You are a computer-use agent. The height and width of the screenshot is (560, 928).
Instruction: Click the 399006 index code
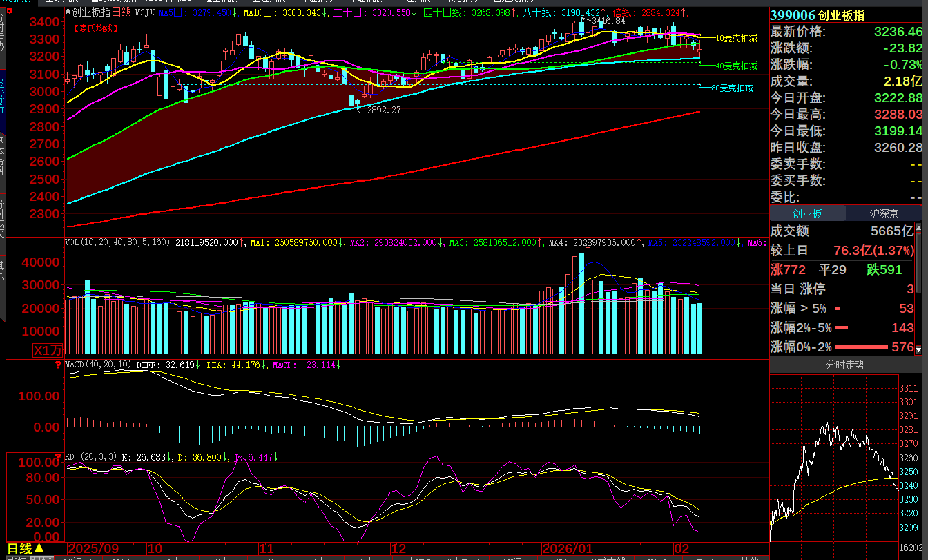[x=792, y=15]
